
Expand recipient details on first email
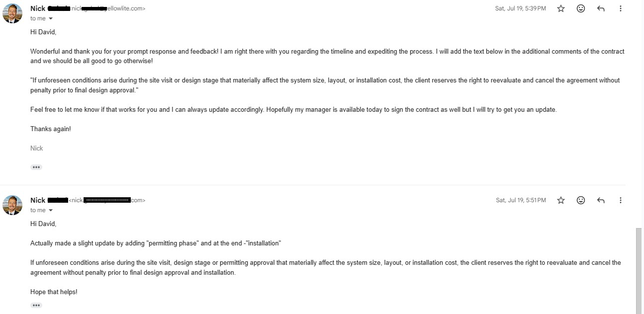[50, 19]
